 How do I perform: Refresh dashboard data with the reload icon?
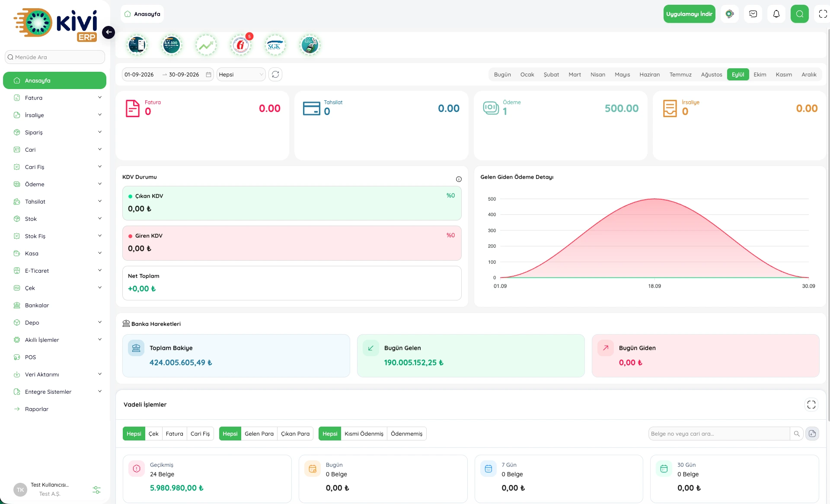tap(275, 74)
